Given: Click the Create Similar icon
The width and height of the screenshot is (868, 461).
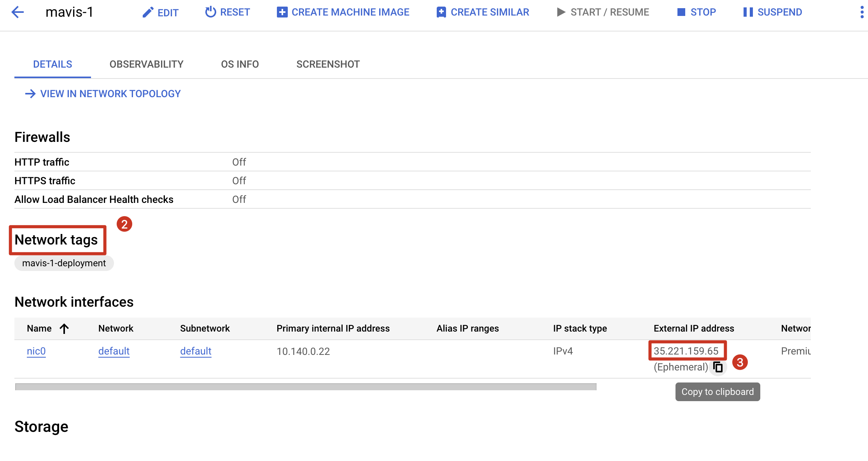Looking at the screenshot, I should (x=441, y=12).
